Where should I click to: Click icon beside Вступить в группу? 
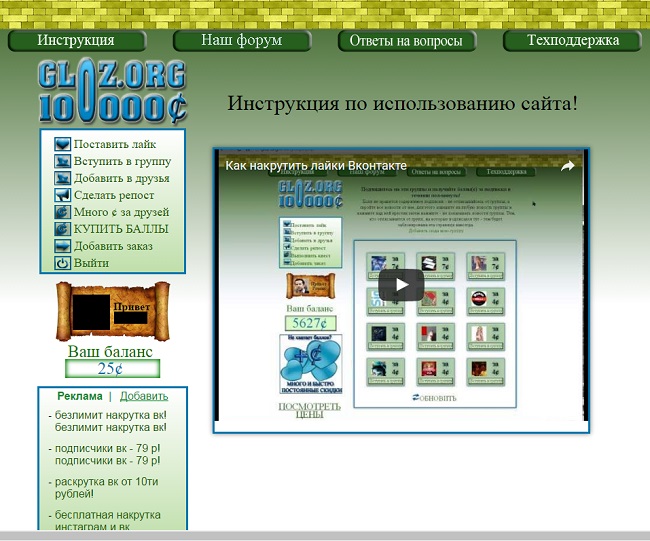click(x=63, y=161)
